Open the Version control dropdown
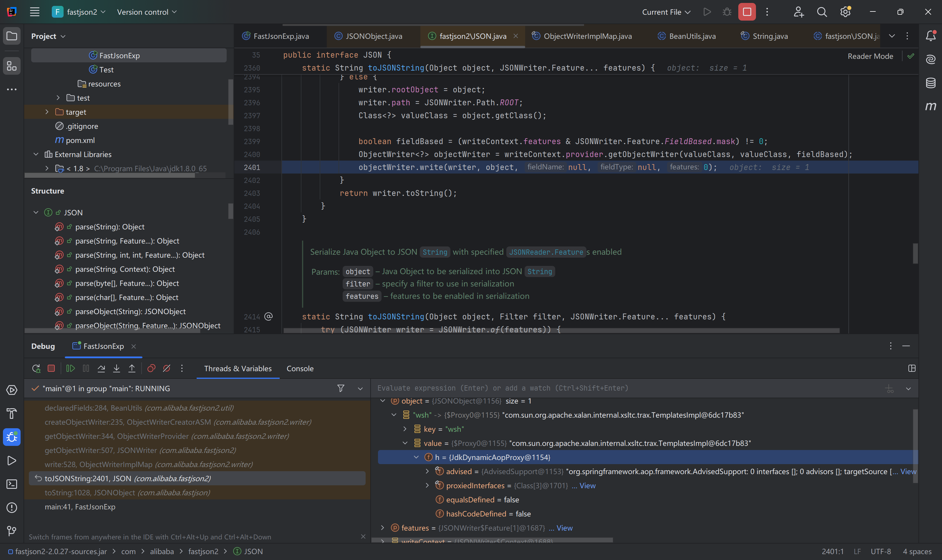Image resolution: width=942 pixels, height=560 pixels. [147, 12]
